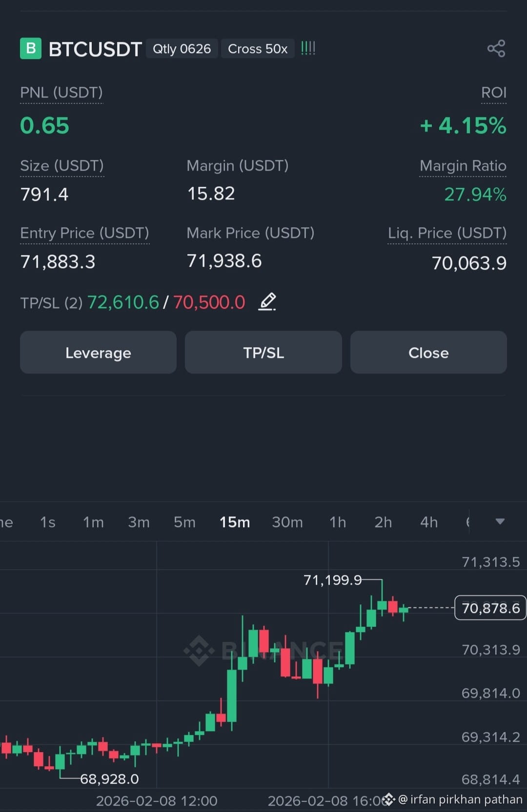Tap the TP/SL edit pencil icon
Viewport: 527px width, 812px height.
[267, 302]
